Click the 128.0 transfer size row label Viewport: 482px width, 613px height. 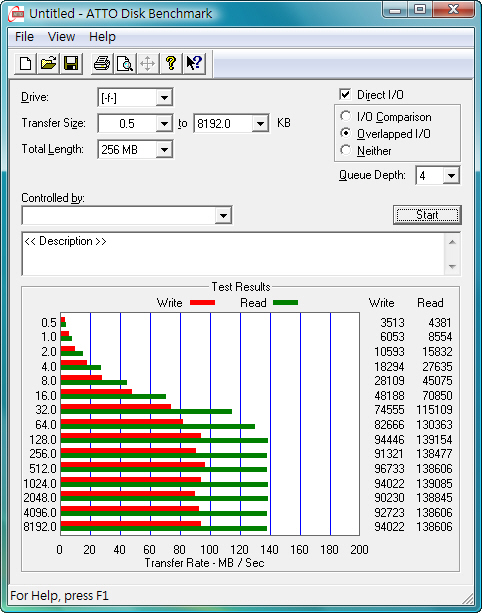click(x=43, y=440)
